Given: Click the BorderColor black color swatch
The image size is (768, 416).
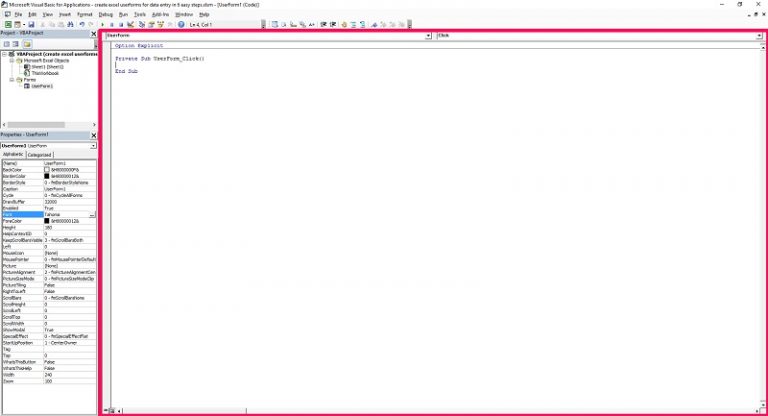Looking at the screenshot, I should (46, 176).
